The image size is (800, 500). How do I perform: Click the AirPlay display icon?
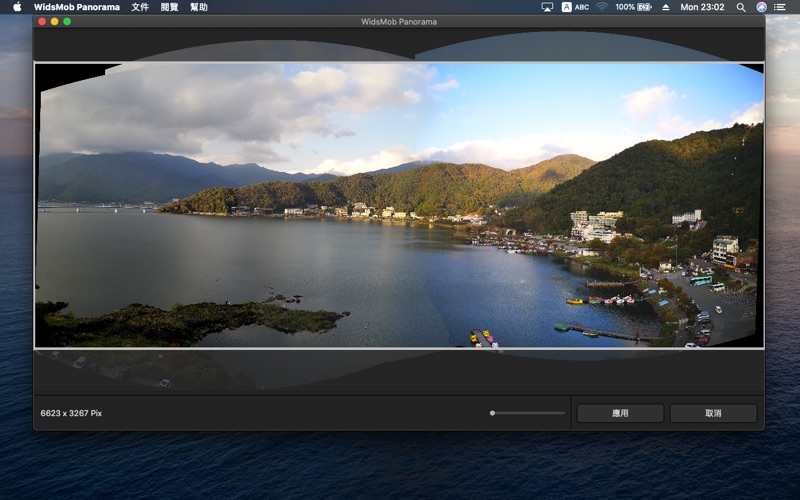pyautogui.click(x=547, y=7)
